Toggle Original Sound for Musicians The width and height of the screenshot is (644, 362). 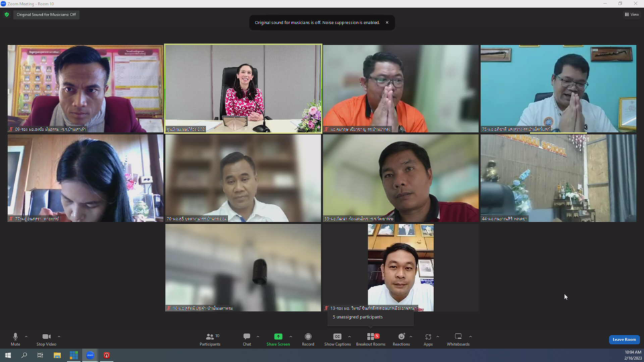coord(46,14)
